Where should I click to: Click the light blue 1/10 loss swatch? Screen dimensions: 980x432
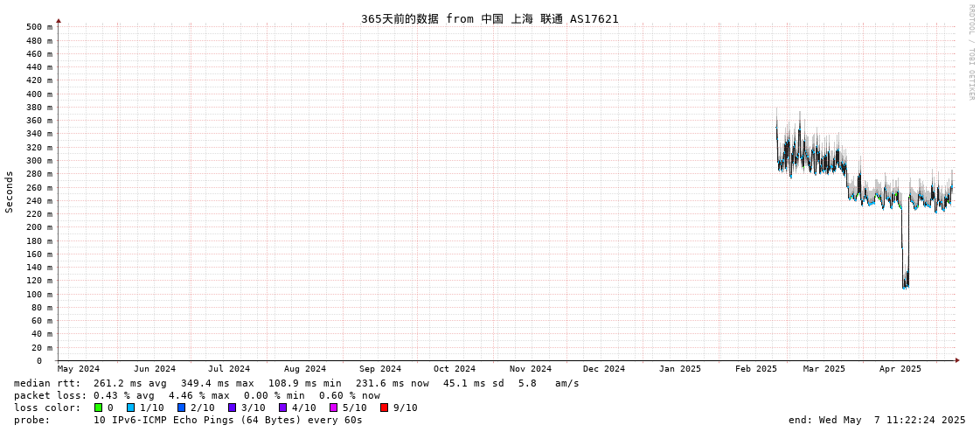coord(130,408)
